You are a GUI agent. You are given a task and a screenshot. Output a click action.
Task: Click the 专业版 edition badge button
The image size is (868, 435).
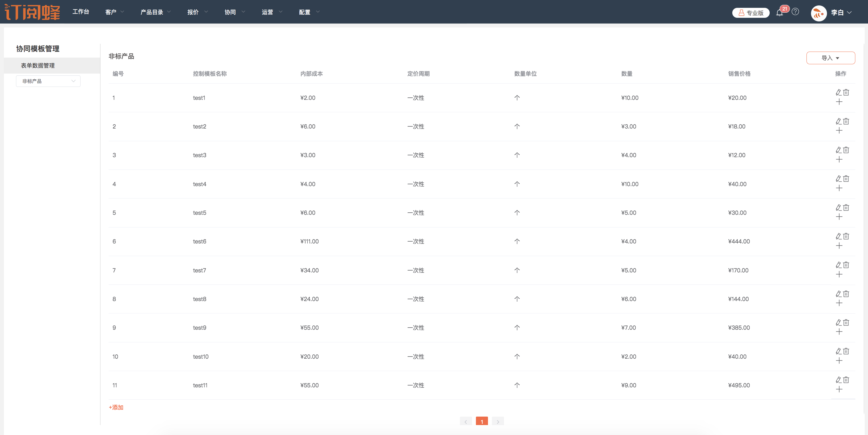751,13
